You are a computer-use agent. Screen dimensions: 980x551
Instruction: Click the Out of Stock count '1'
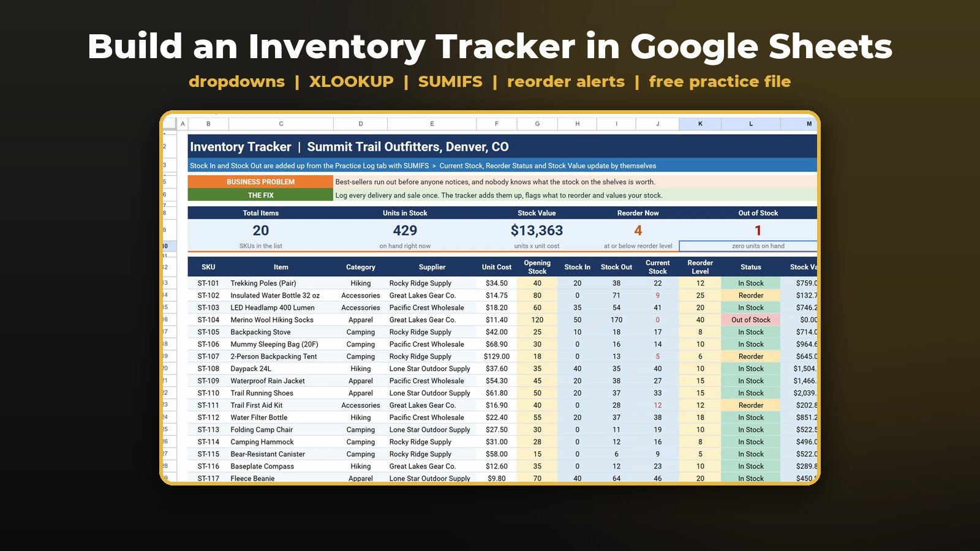[x=758, y=231]
